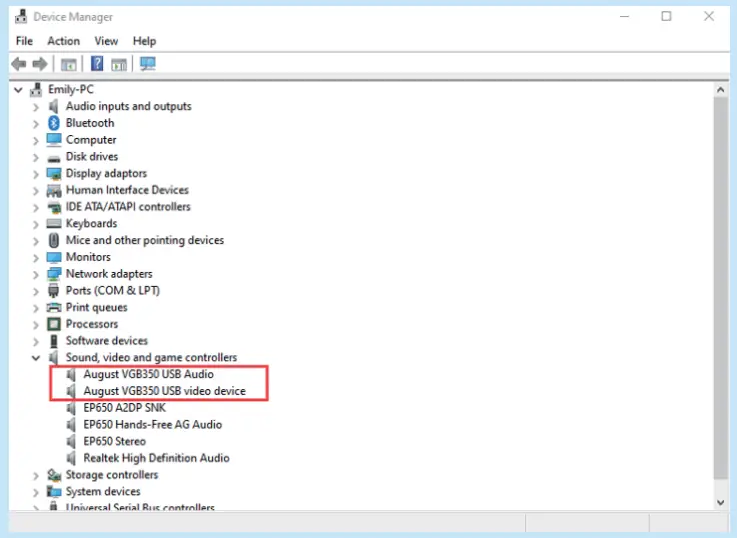The image size is (737, 538).
Task: Close the Device Manager window
Action: pos(709,16)
